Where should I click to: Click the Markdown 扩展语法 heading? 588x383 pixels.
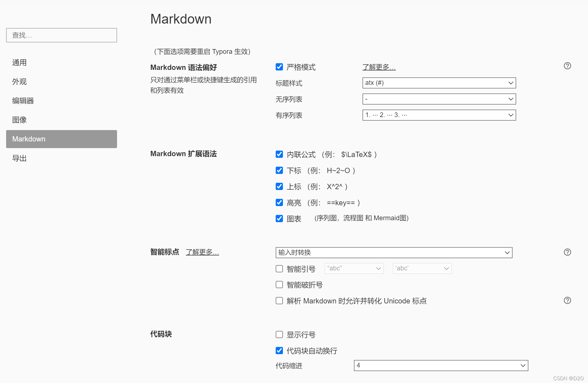(x=183, y=154)
